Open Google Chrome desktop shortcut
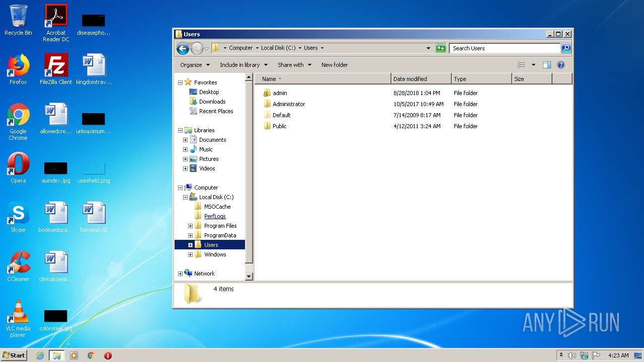Image resolution: width=644 pixels, height=362 pixels. coord(18,122)
